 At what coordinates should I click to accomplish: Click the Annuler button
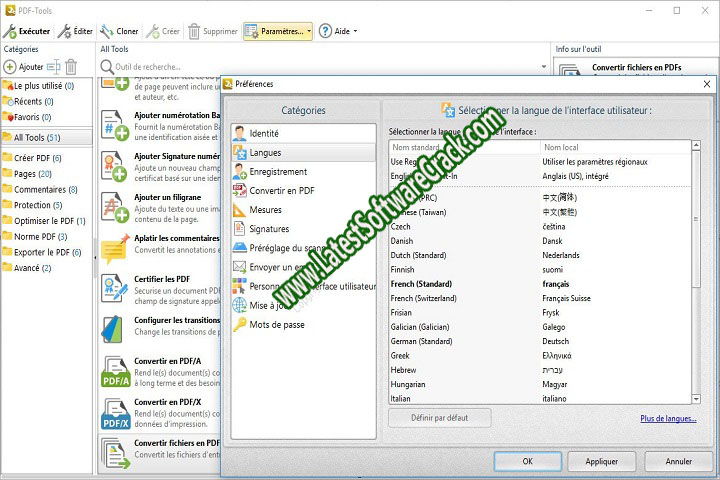coord(678,461)
